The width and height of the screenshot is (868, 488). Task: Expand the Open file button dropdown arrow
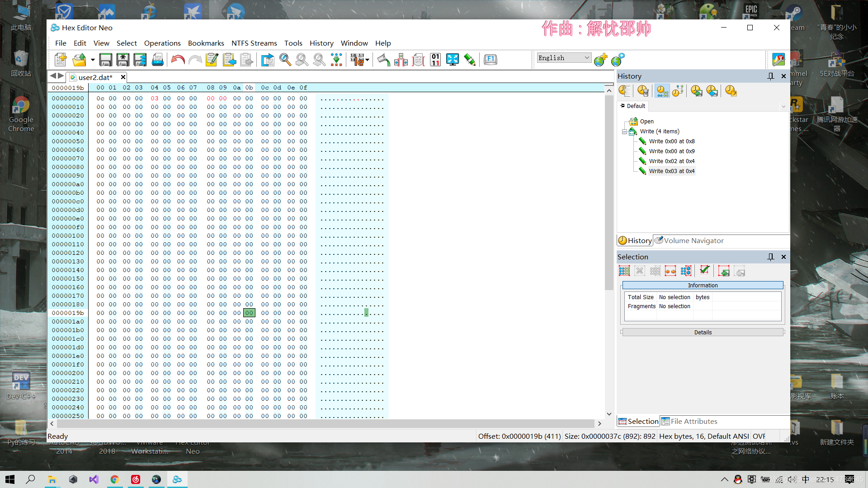[93, 60]
